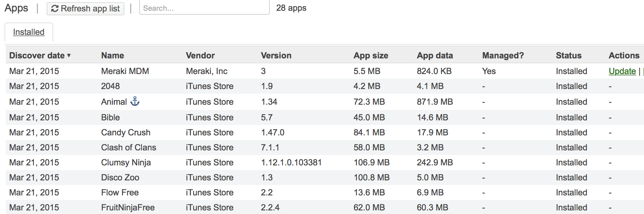
Task: Click Installed status in the Meraki MDM row
Action: (x=571, y=71)
